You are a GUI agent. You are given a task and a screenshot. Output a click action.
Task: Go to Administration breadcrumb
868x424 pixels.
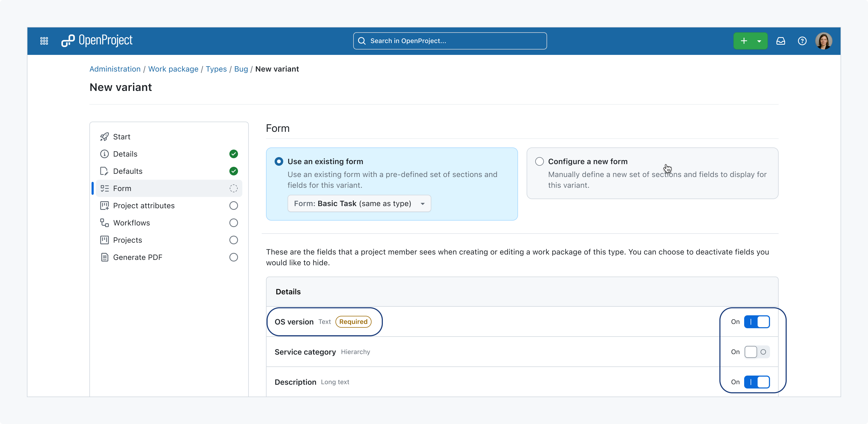(115, 69)
